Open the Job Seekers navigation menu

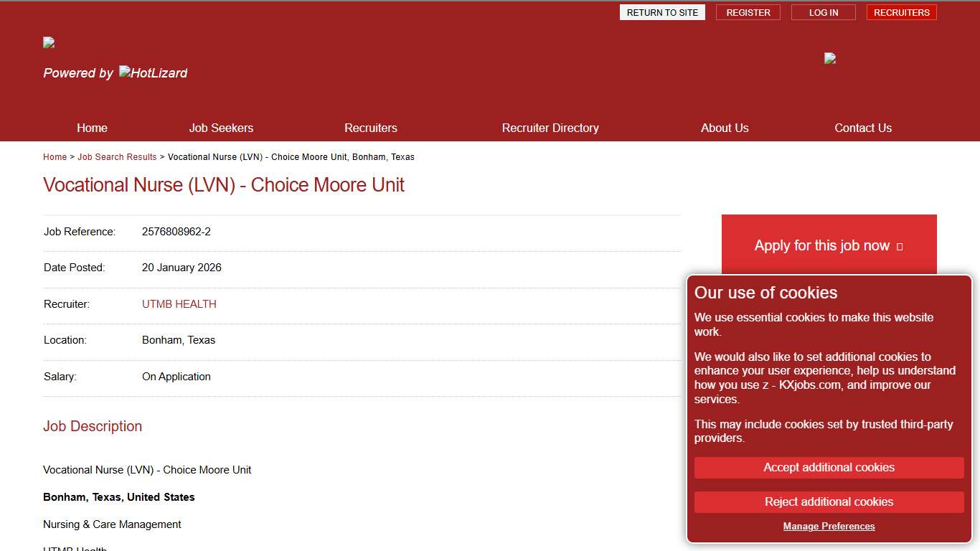(221, 128)
